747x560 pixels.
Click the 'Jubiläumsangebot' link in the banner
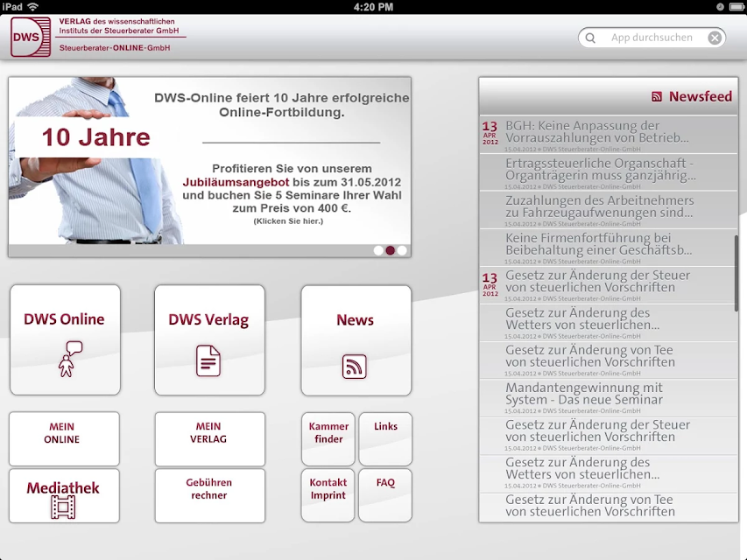click(x=236, y=182)
